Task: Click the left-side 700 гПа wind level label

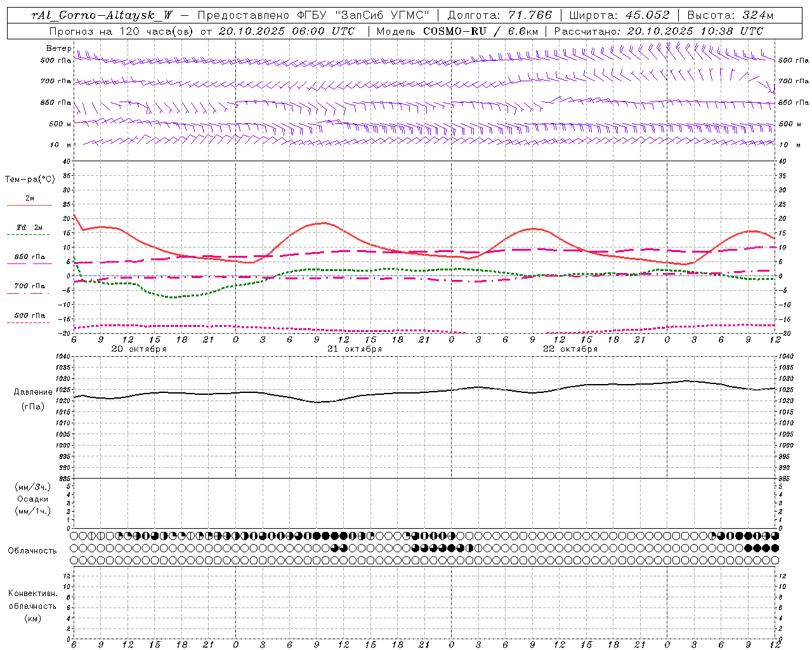Action: point(56,81)
